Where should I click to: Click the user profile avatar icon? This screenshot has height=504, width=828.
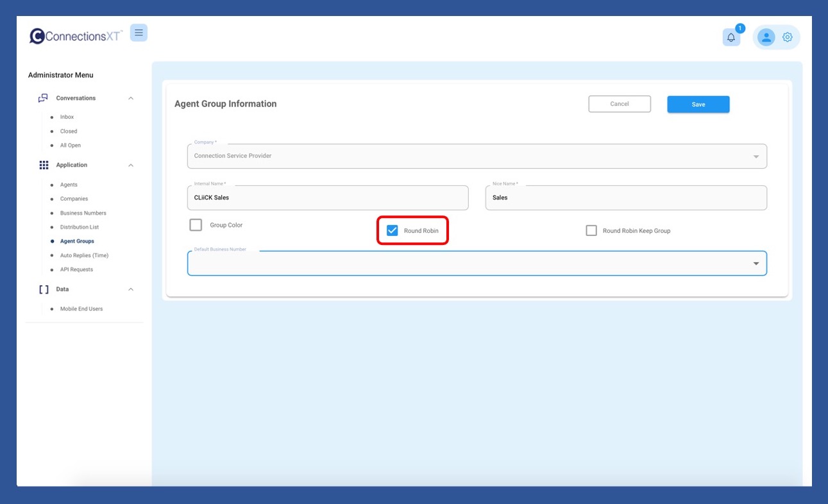tap(766, 37)
